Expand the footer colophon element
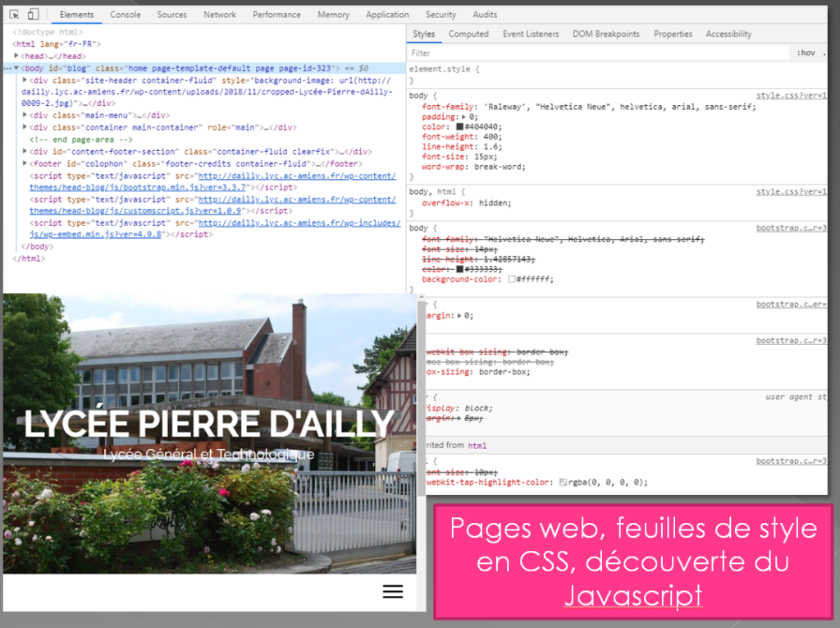The image size is (840, 628). tap(25, 163)
